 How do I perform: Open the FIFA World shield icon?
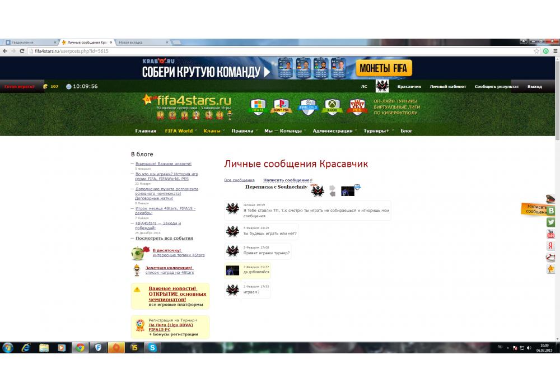308,106
